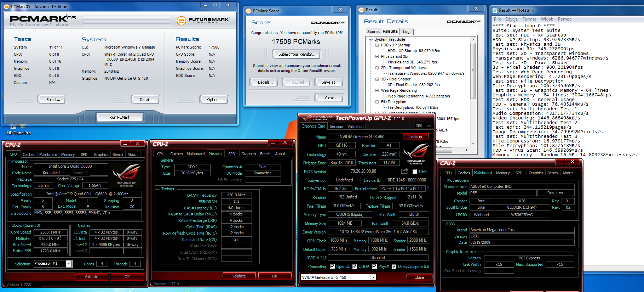Click the mainboard Model field P5E
Image resolution: width=644 pixels, height=292 pixels.
[x=502, y=193]
